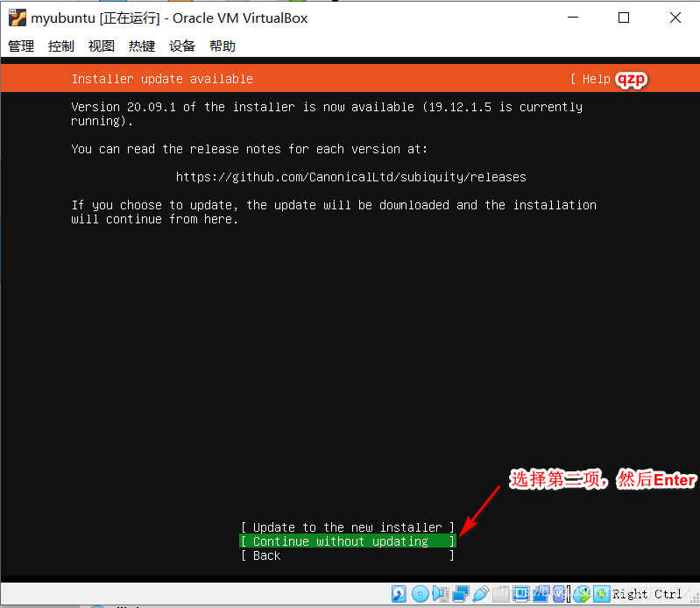Click the hard disk activity status icon
700x608 pixels.
pyautogui.click(x=399, y=594)
